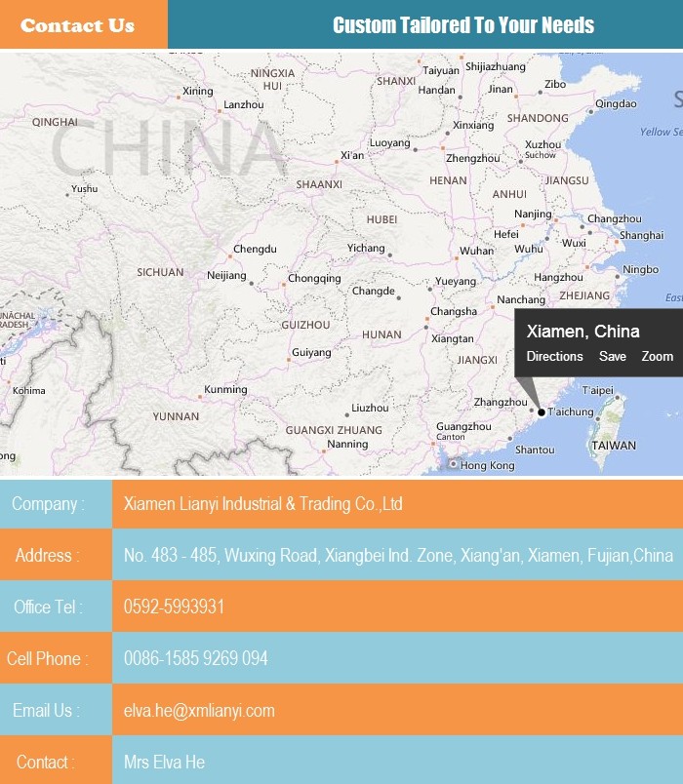Click the Xiamen, China popup title
Image resolution: width=683 pixels, height=784 pixels.
click(583, 331)
